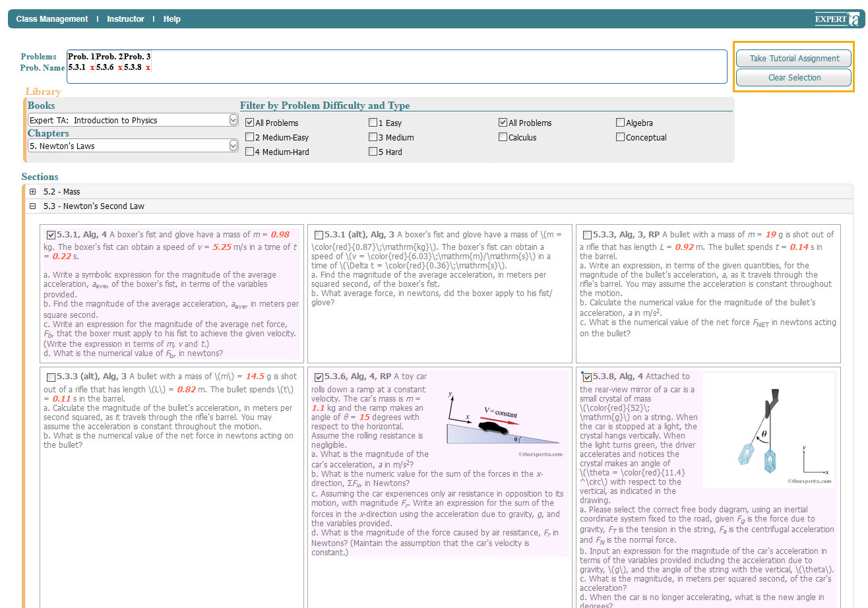Open the Instructor menu
The width and height of the screenshot is (868, 608).
tap(125, 19)
